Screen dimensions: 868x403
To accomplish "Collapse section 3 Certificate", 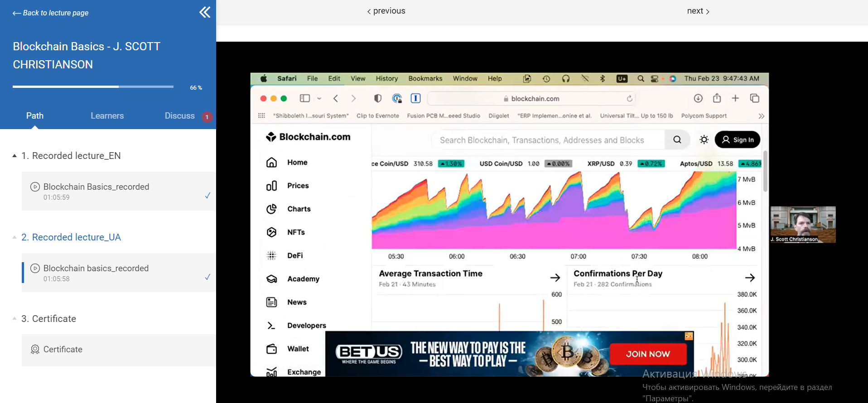I will 14,319.
